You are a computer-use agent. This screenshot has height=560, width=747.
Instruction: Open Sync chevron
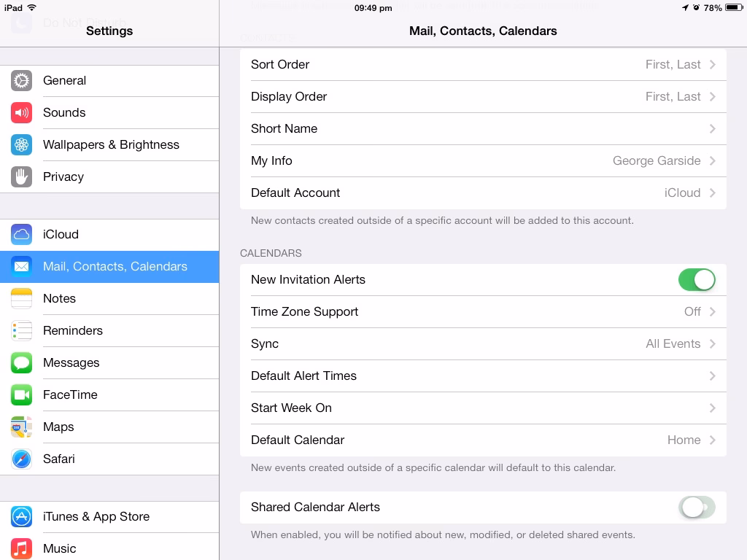(712, 344)
